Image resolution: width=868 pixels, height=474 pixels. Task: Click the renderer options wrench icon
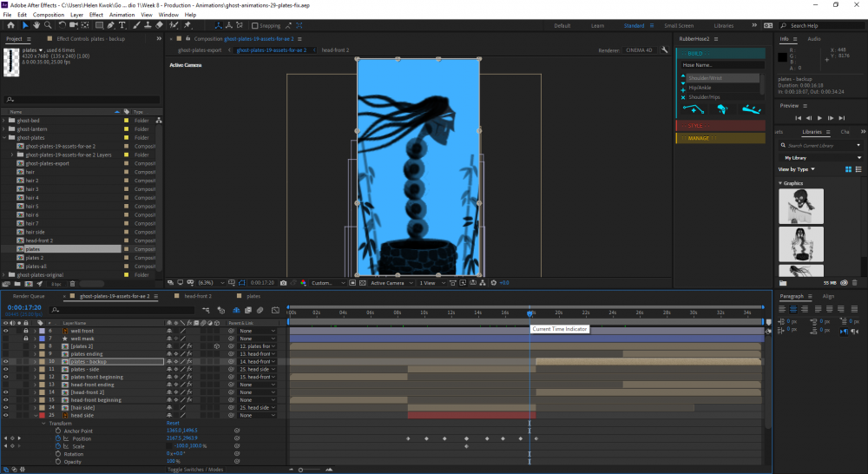[x=664, y=49]
